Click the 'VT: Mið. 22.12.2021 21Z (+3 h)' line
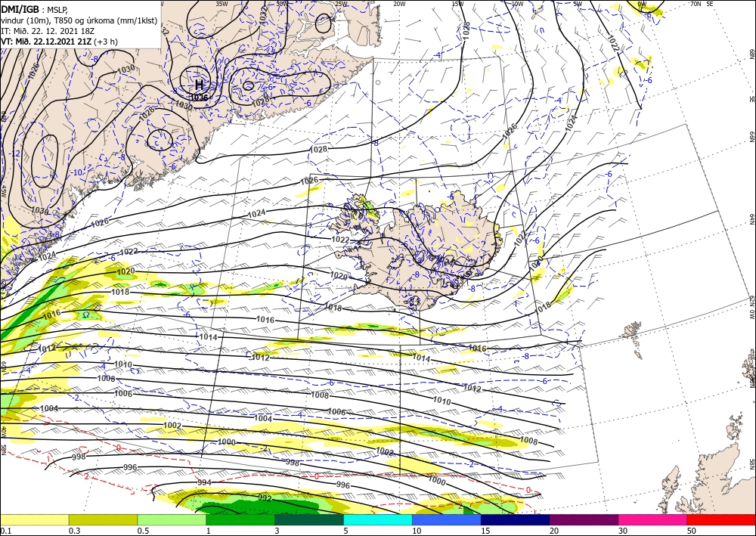 click(59, 42)
